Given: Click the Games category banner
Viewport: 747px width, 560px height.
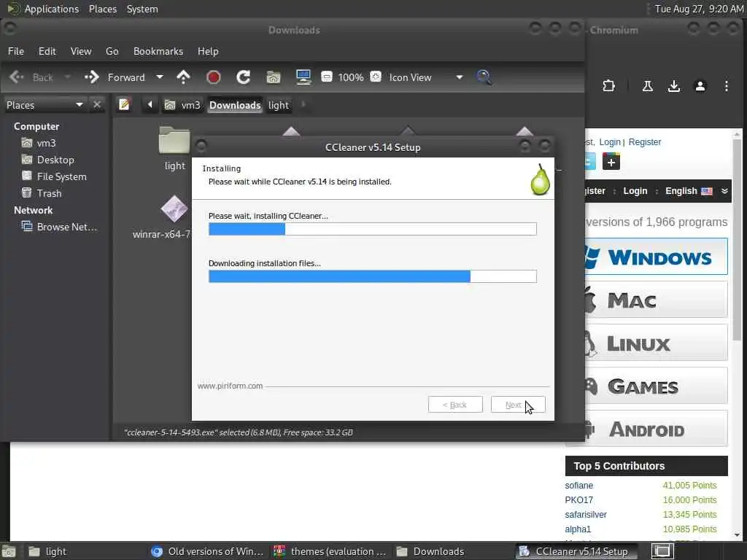Looking at the screenshot, I should pos(656,386).
